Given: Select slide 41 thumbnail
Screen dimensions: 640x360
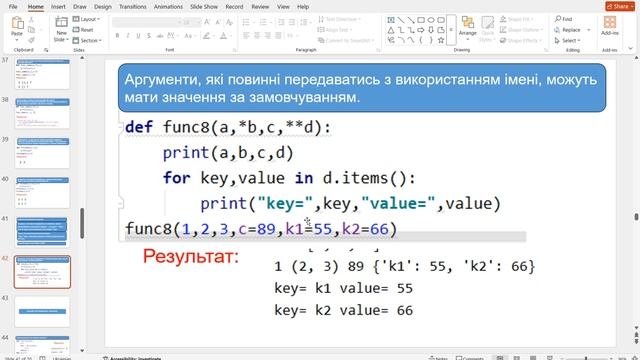Looking at the screenshot, I should coord(42,232).
